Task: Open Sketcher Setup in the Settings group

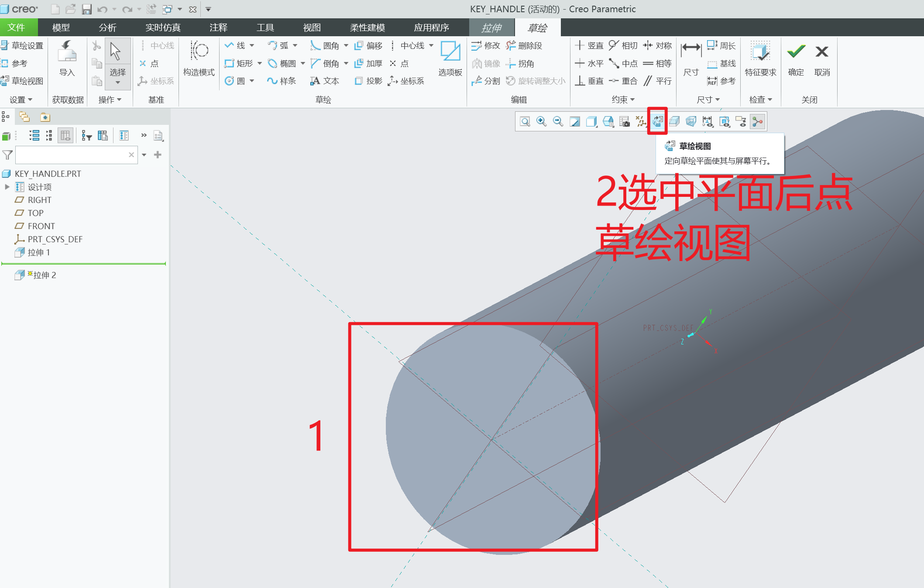Action: pyautogui.click(x=24, y=45)
